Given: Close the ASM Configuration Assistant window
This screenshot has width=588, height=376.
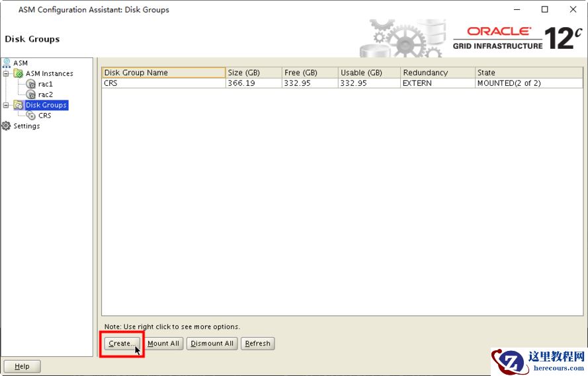Looking at the screenshot, I should (573, 9).
